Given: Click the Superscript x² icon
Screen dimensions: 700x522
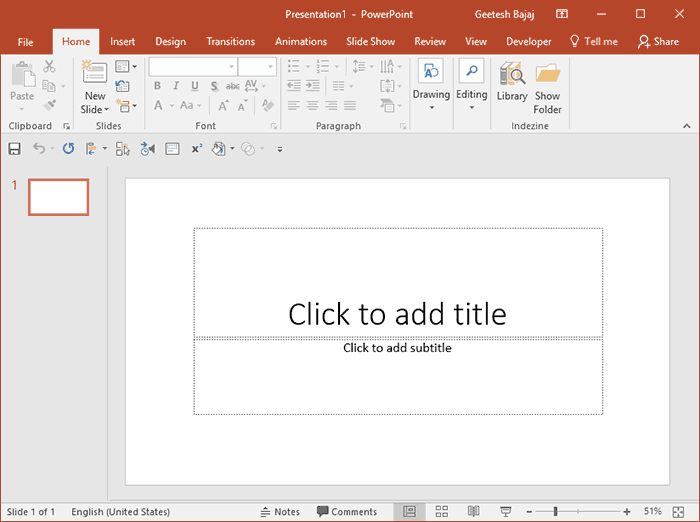Looking at the screenshot, I should point(197,149).
